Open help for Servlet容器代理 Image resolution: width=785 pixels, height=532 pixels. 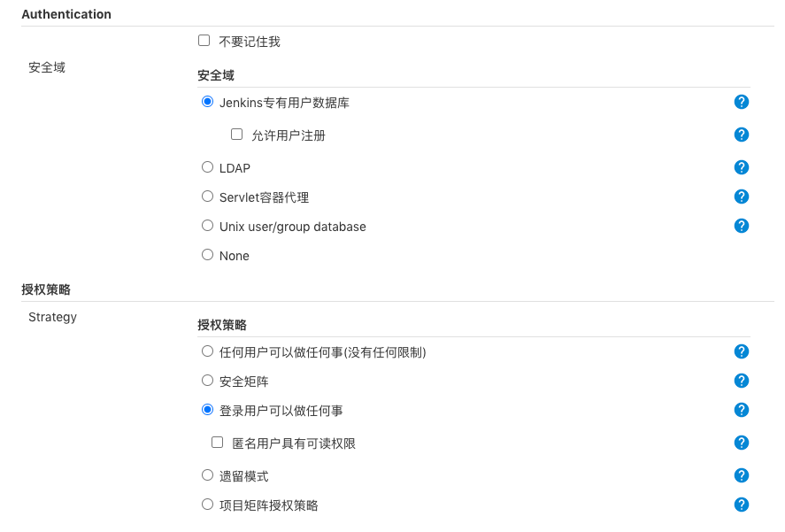tap(742, 197)
